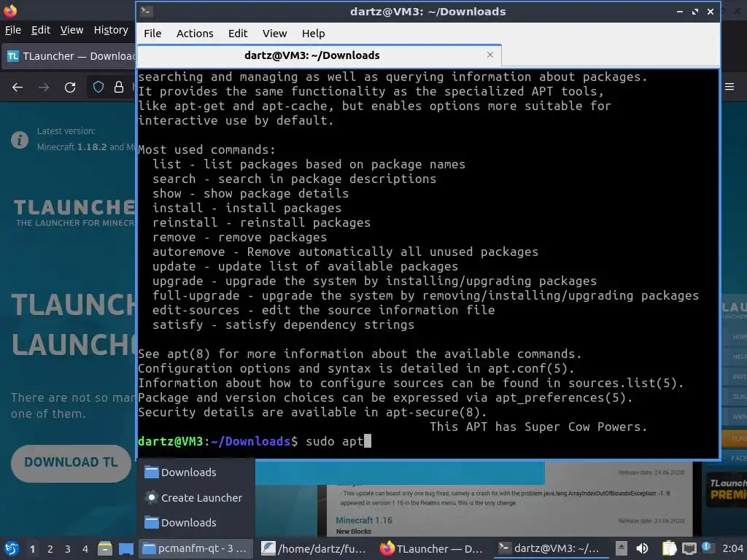The width and height of the screenshot is (747, 560).
Task: Open the clipboard manager tray icon
Action: pos(670,548)
